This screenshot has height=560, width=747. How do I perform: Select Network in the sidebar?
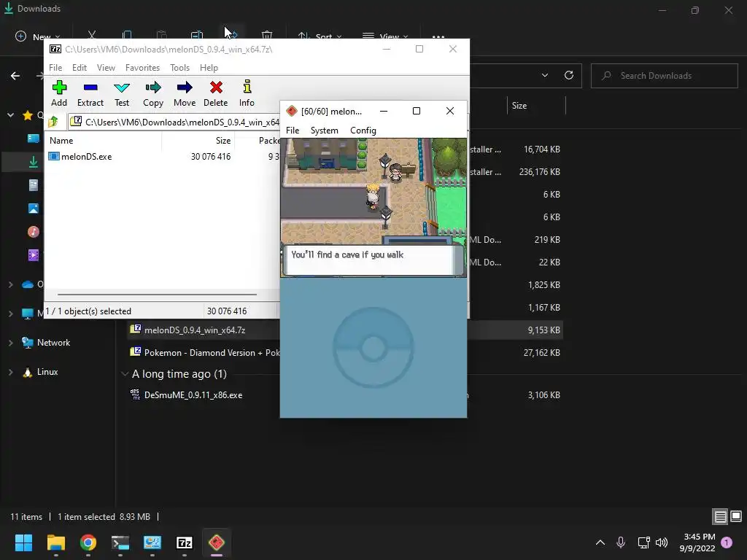coord(53,343)
